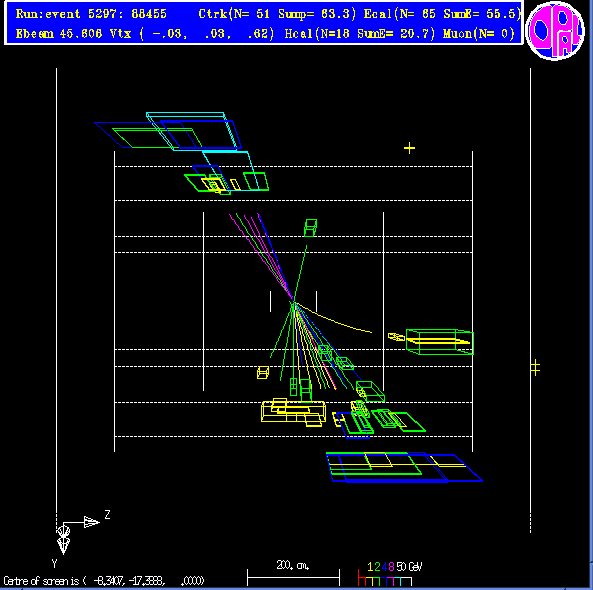Select the large green calorimeter box at right
Screen dimensions: 593x590
(440, 342)
